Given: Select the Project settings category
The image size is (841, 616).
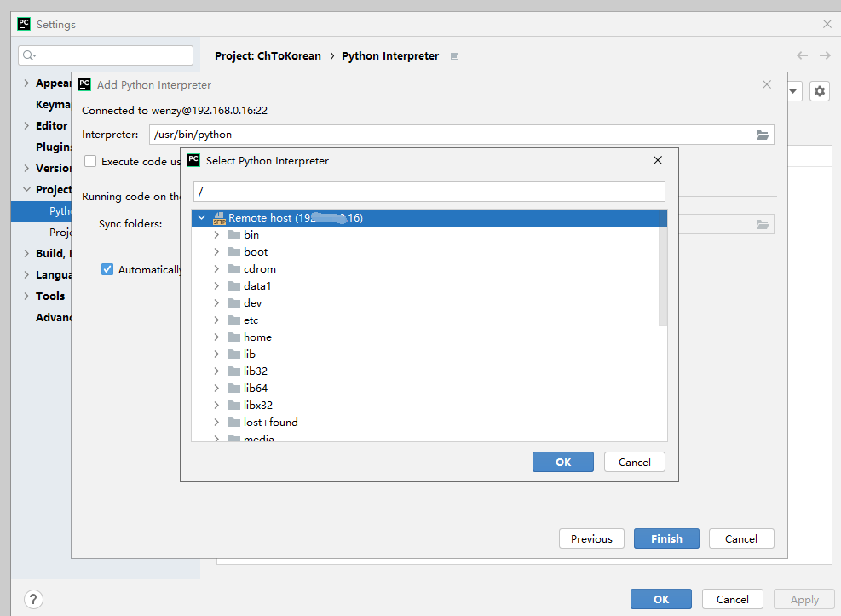Looking at the screenshot, I should tap(53, 189).
